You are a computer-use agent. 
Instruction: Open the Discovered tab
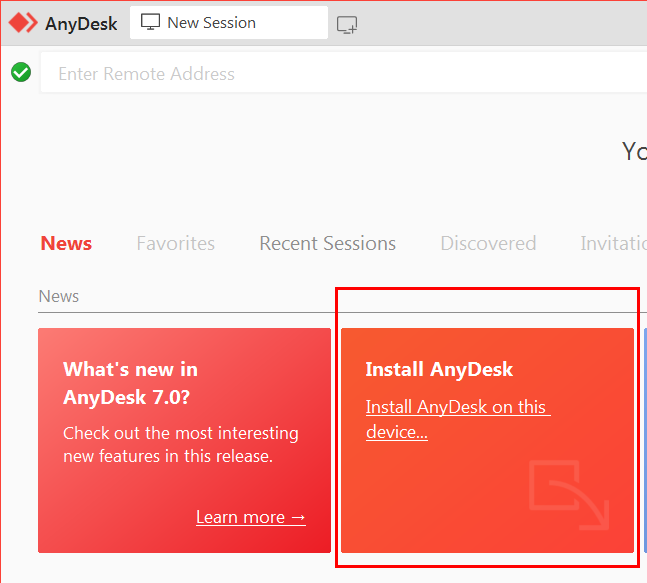point(488,243)
